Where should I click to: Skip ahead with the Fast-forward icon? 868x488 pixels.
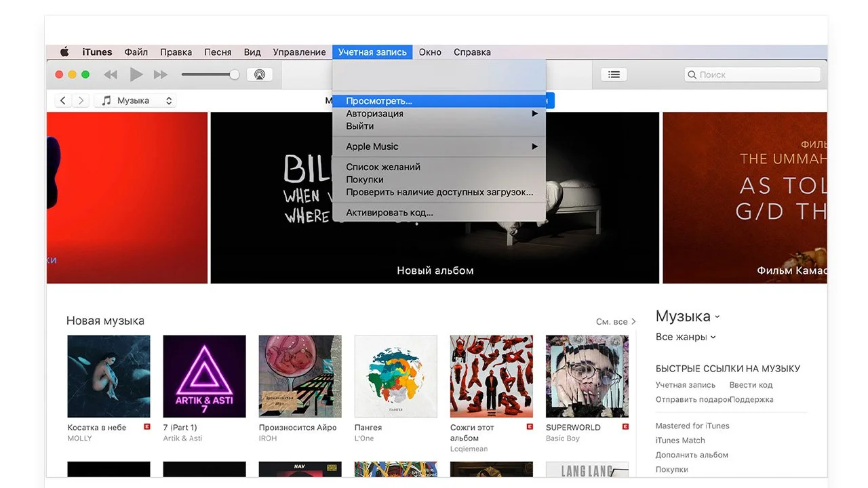pyautogui.click(x=161, y=75)
